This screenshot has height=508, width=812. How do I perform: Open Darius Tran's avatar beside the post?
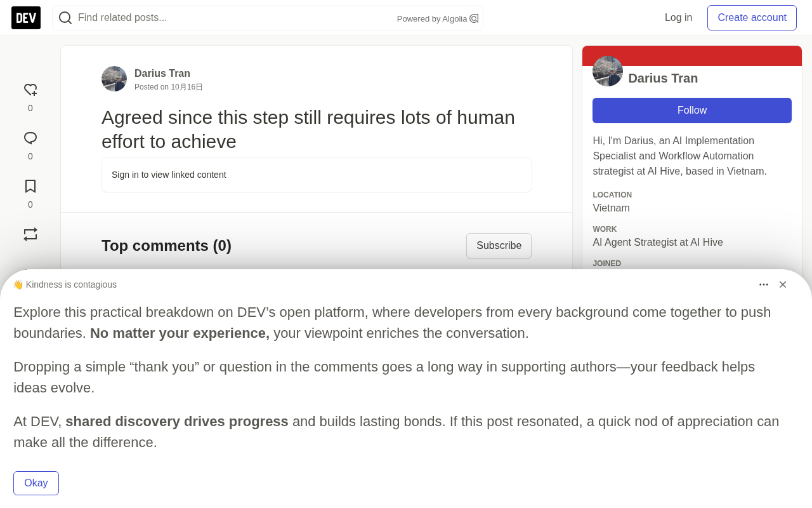[114, 79]
